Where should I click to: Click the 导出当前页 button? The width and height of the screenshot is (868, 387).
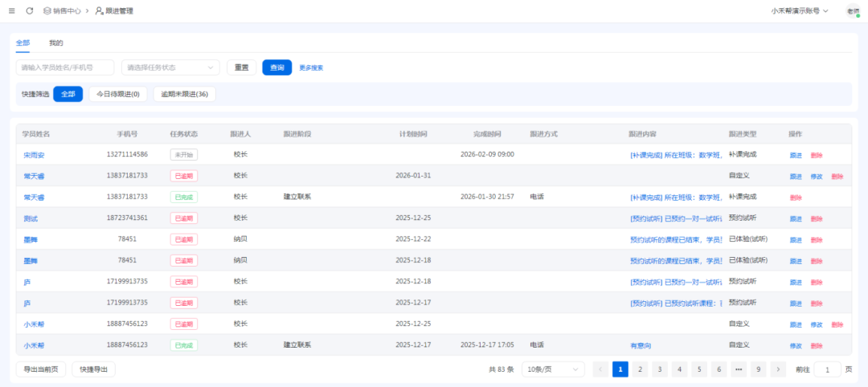[41, 369]
